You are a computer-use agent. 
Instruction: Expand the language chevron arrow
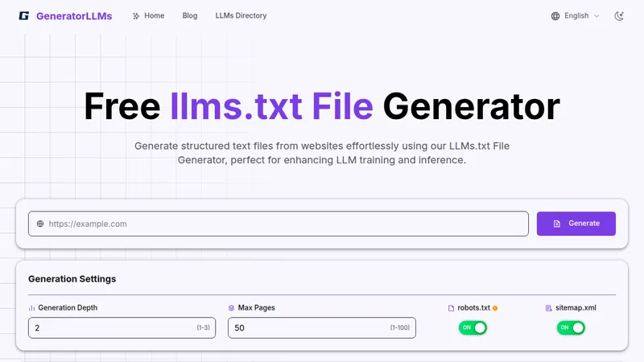point(597,16)
